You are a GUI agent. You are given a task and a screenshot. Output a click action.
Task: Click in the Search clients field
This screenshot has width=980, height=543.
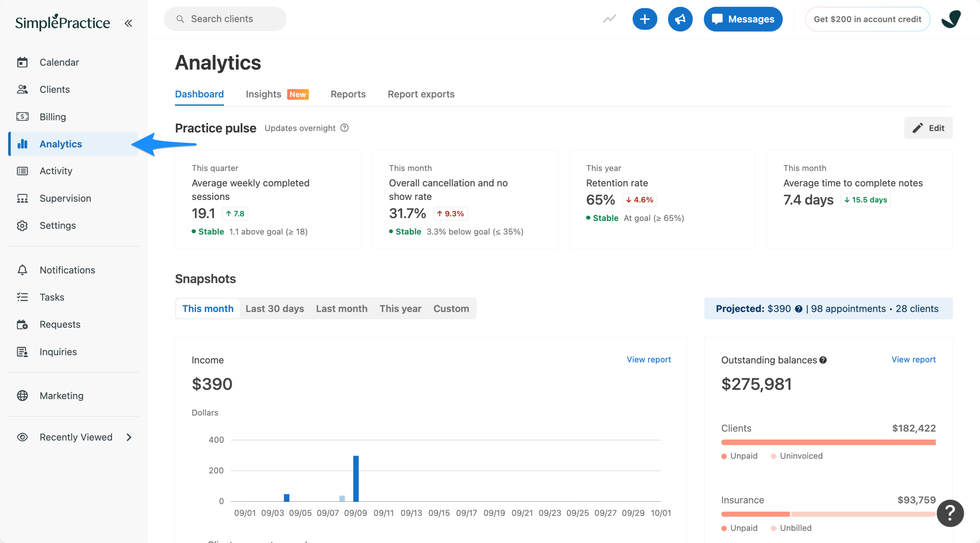pos(225,19)
